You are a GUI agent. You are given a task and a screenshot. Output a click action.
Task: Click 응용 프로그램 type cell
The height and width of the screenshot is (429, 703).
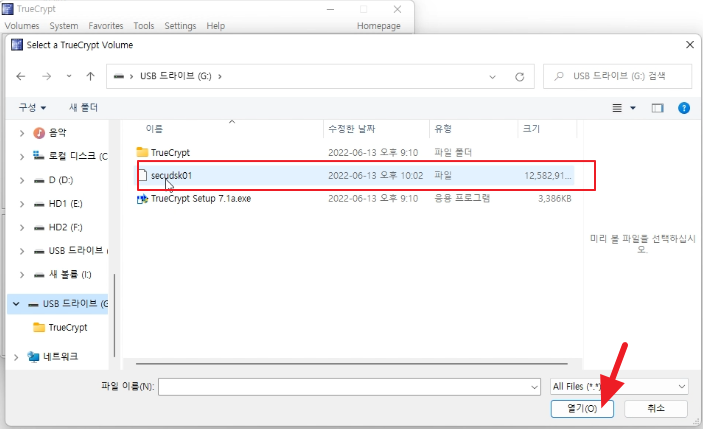click(462, 199)
